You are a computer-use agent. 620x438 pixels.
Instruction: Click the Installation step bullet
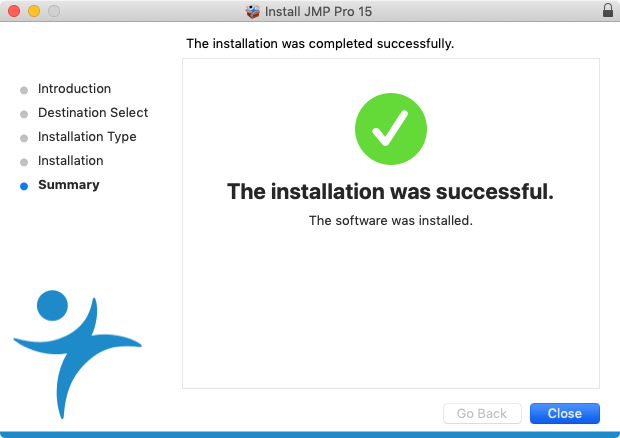point(24,162)
